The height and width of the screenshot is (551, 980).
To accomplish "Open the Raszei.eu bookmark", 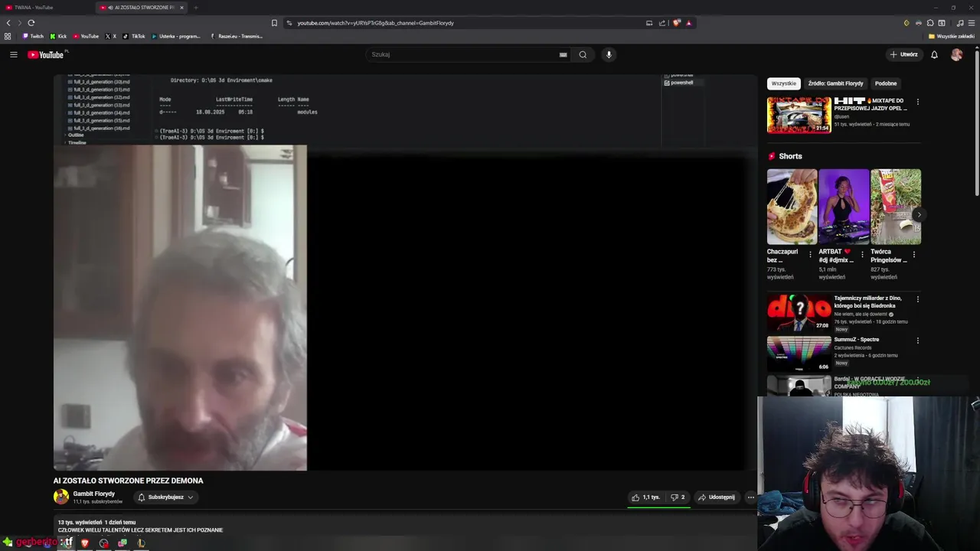I will [x=237, y=36].
